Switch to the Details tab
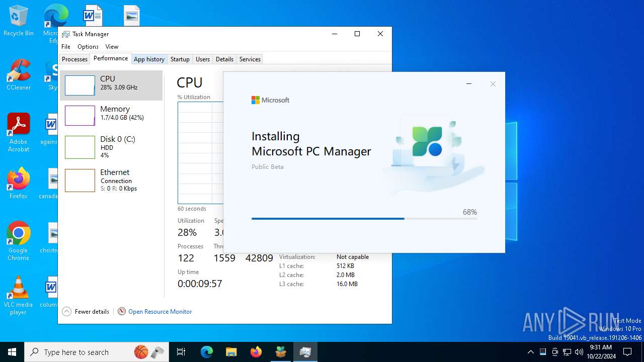This screenshot has width=644, height=362. point(224,59)
